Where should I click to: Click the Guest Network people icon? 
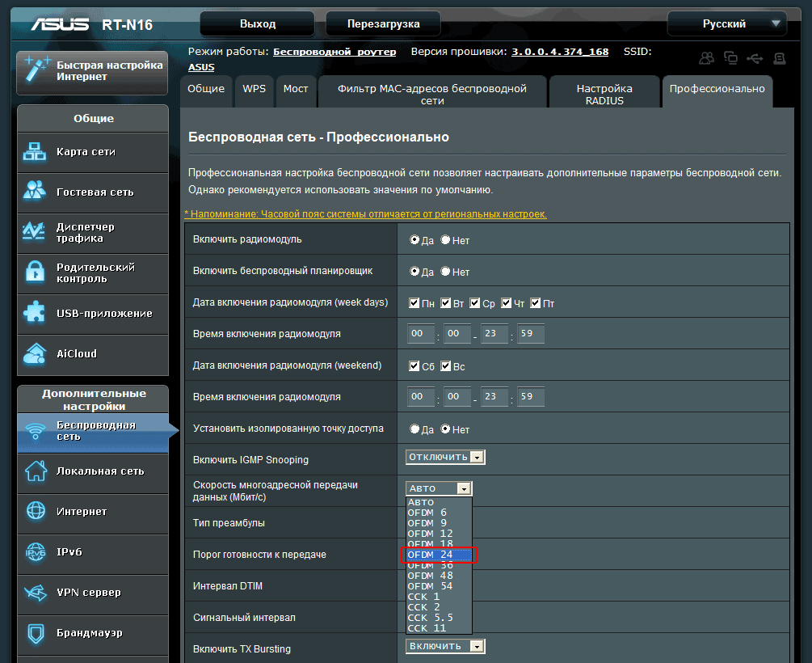coord(35,192)
